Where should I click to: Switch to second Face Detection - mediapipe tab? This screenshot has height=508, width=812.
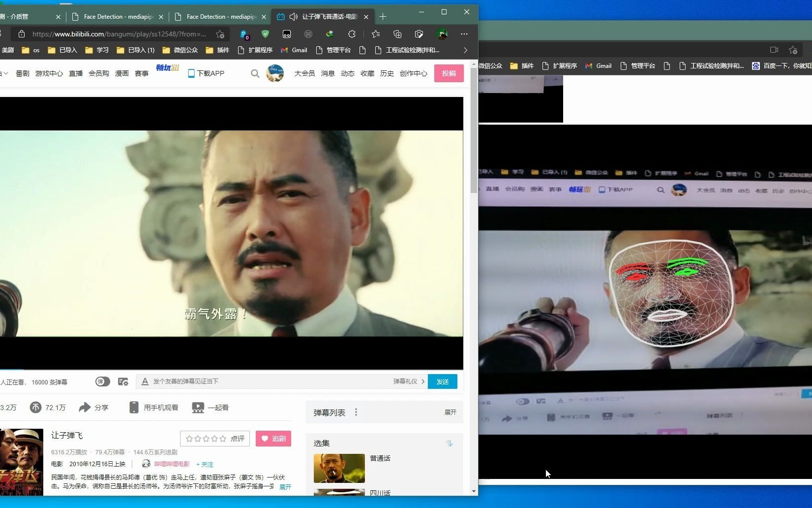tap(221, 17)
